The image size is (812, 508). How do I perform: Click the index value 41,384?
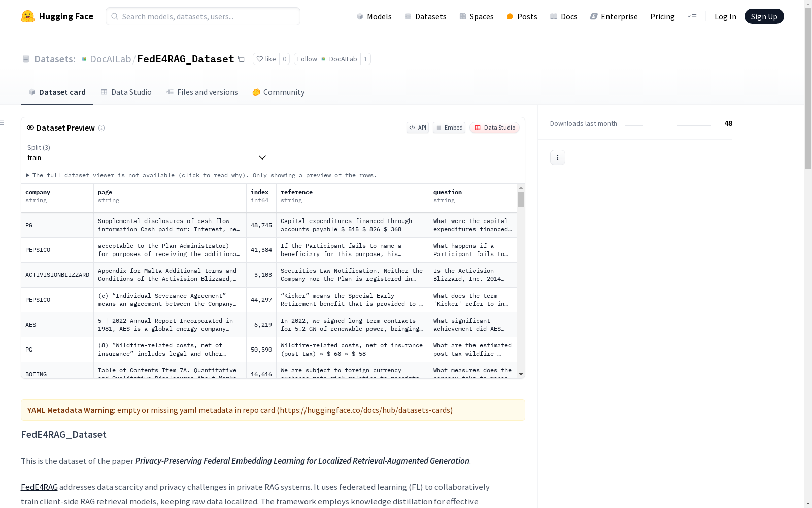[261, 250]
